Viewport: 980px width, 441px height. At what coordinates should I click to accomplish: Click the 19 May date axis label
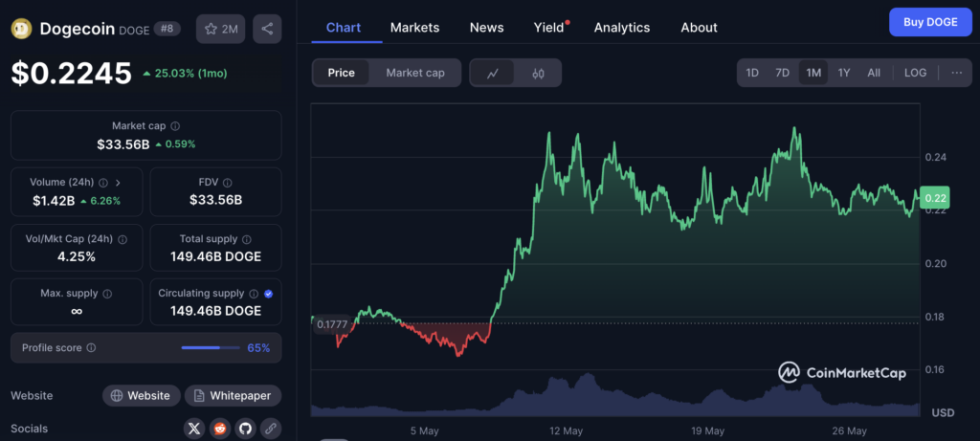[x=706, y=431]
